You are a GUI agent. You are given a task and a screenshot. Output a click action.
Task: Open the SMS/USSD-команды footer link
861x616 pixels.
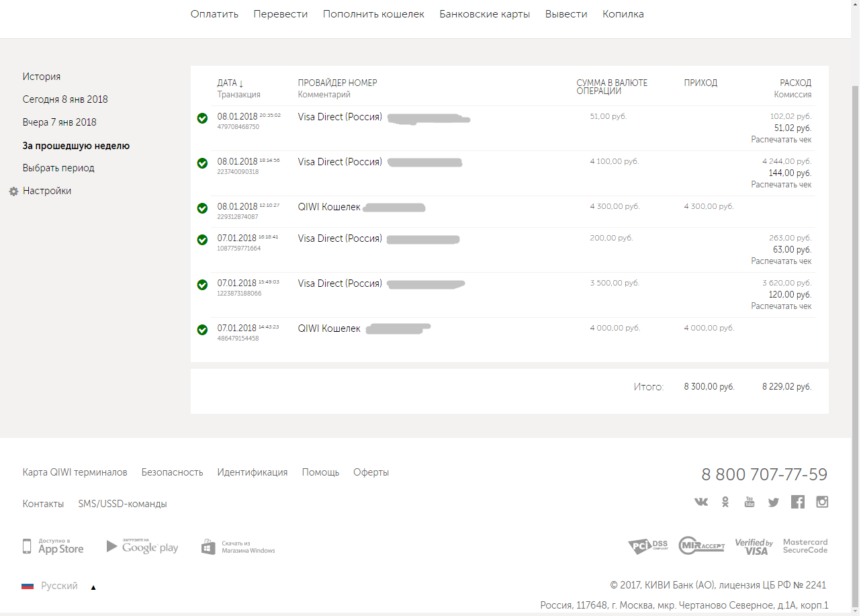click(122, 504)
